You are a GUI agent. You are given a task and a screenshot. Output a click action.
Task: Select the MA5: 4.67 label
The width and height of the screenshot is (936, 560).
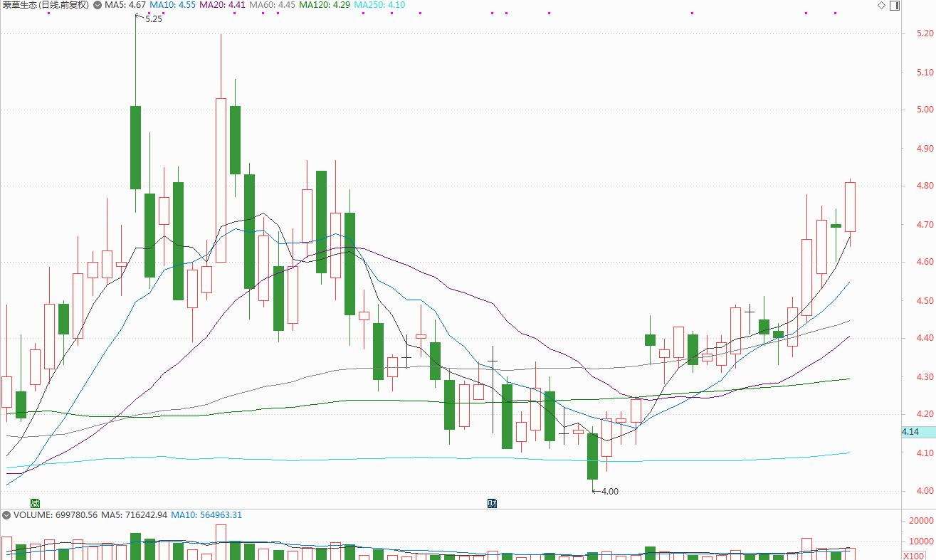point(125,5)
